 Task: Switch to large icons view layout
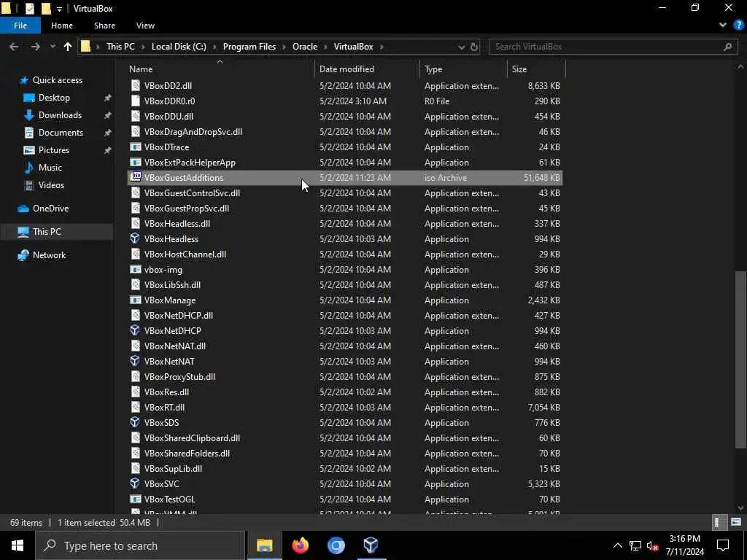coord(736,522)
